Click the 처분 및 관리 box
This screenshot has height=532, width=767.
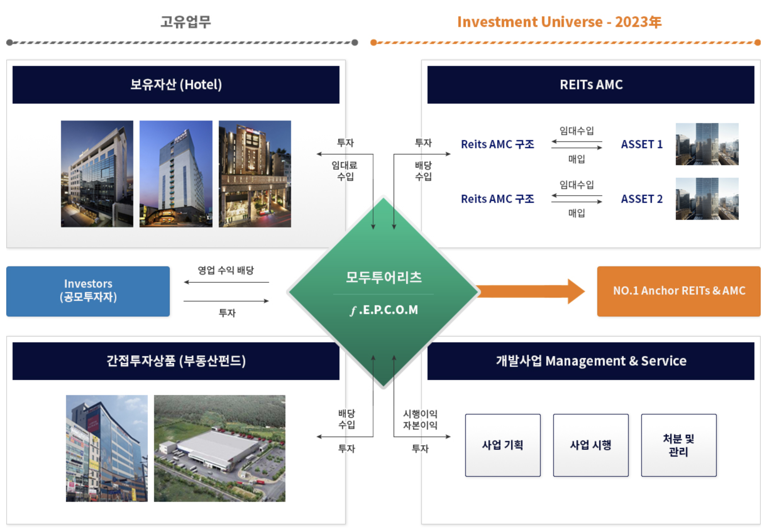pos(678,445)
